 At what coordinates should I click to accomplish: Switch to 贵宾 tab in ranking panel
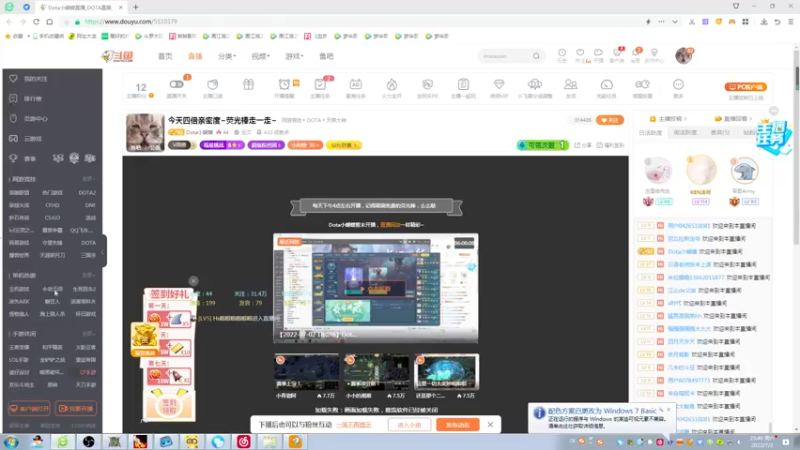(720, 133)
